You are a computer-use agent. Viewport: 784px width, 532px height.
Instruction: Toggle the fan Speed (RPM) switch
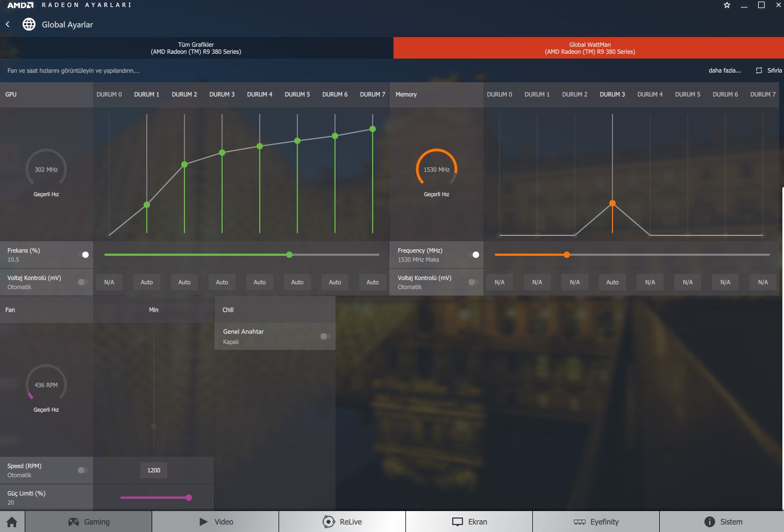83,470
